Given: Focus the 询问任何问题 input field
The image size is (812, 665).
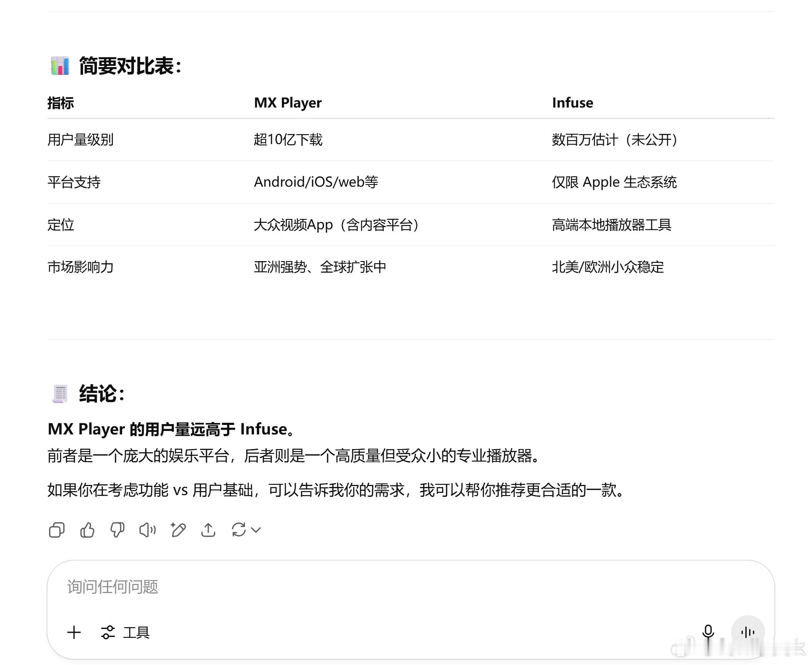Looking at the screenshot, I should [x=411, y=587].
